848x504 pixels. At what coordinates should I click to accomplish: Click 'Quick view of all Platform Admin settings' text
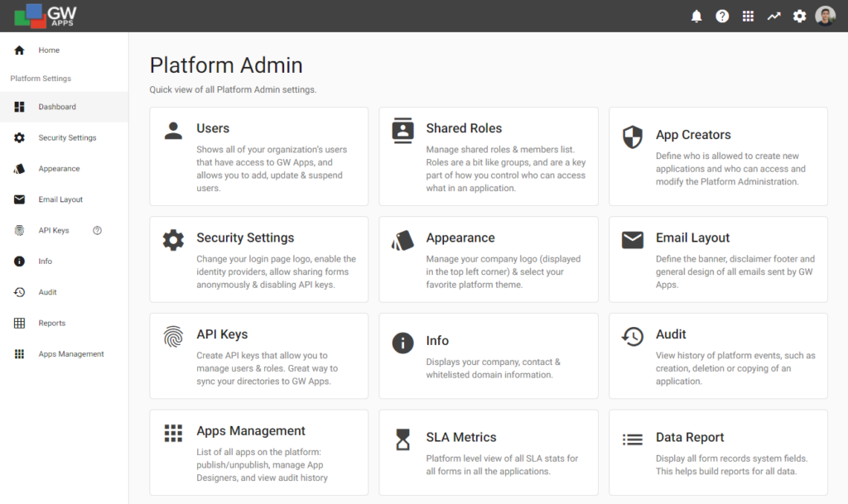tap(233, 89)
